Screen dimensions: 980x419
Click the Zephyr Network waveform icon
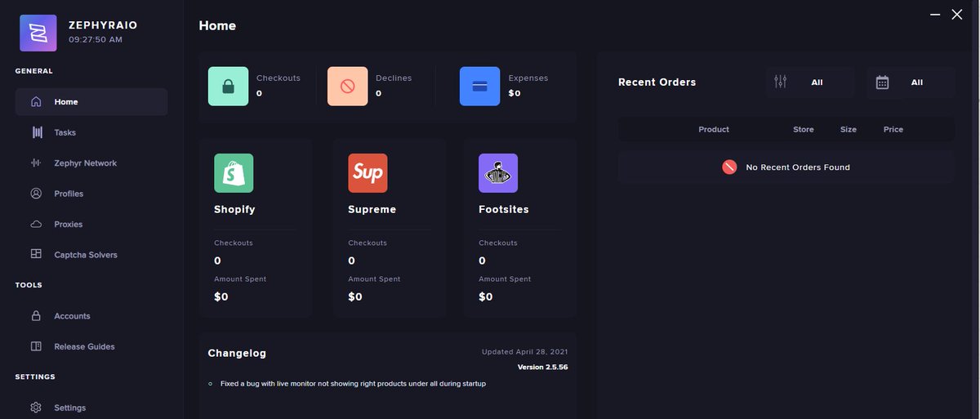coord(36,163)
